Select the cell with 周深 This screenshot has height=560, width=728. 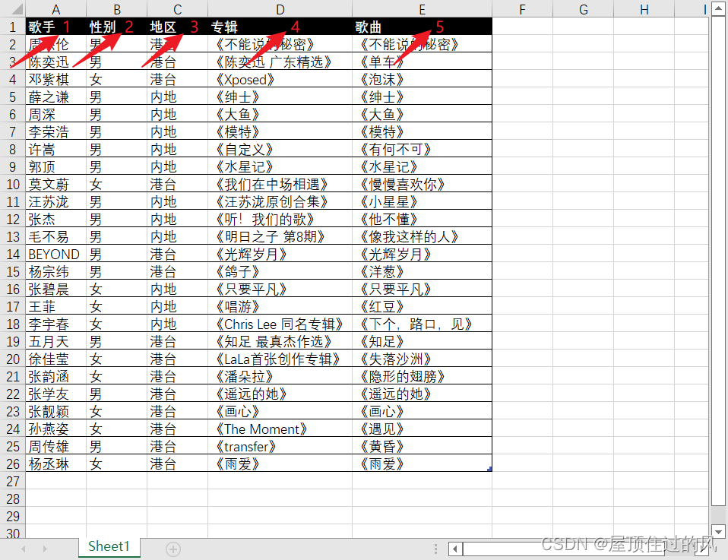coord(55,114)
